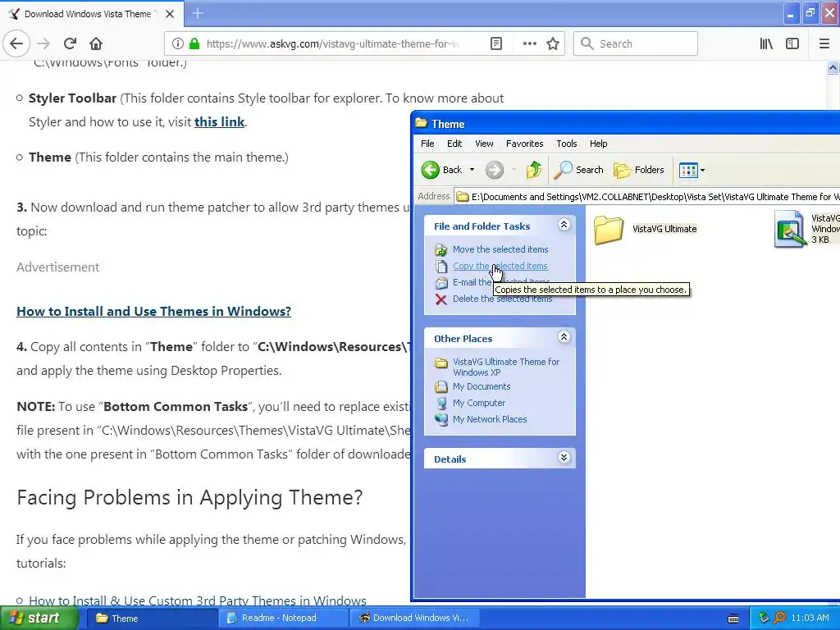Go up one folder level icon
This screenshot has height=630, width=840.
click(533, 170)
